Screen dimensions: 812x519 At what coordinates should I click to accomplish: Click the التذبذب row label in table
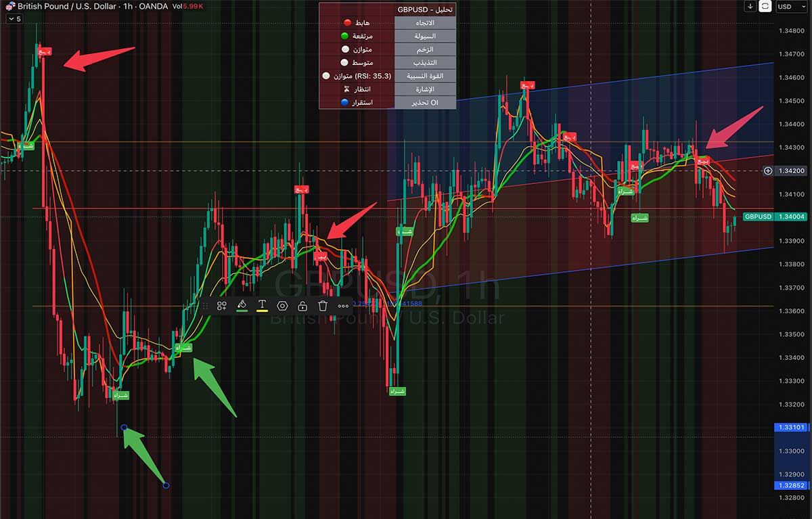[x=426, y=62]
